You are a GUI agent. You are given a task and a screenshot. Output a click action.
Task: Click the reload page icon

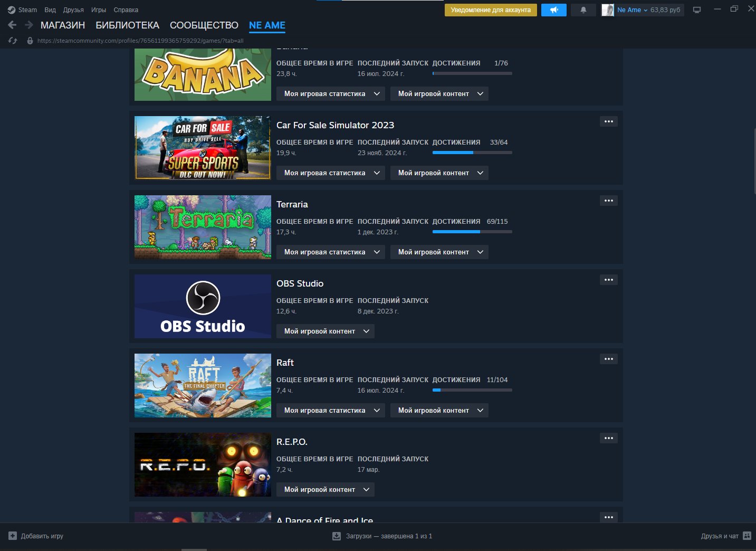click(x=13, y=41)
